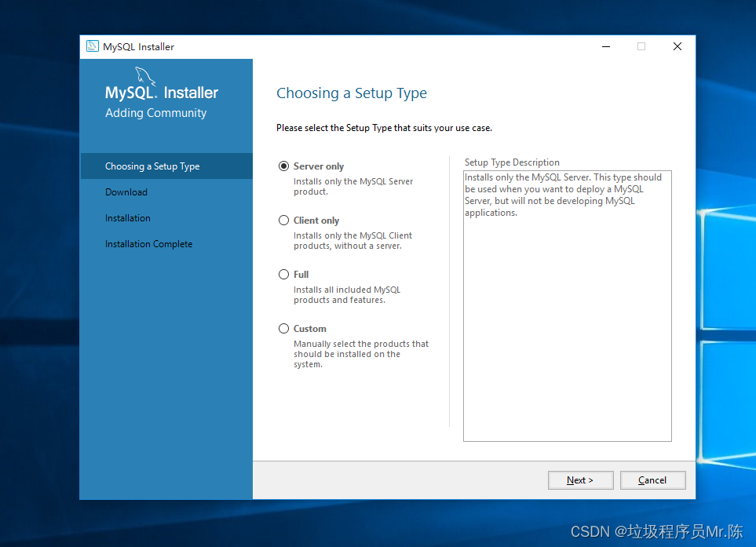756x547 pixels.
Task: Click the 'Adding Community' subtitle text
Action: tap(155, 113)
